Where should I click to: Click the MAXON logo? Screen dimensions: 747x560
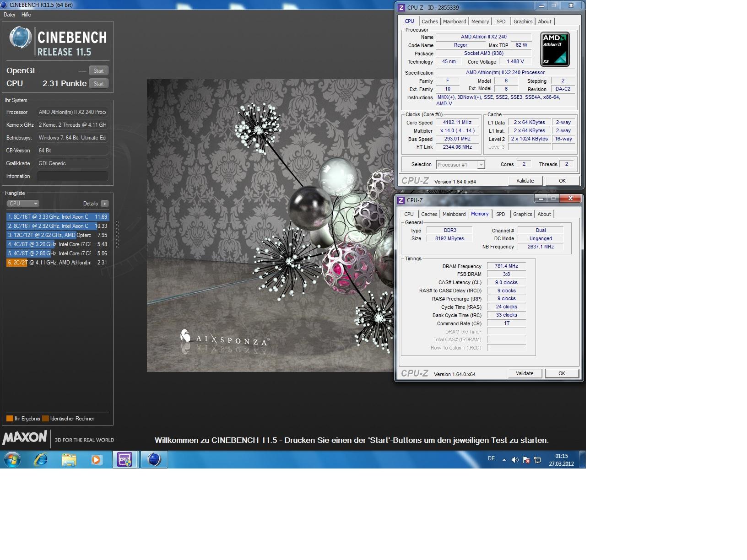coord(25,438)
